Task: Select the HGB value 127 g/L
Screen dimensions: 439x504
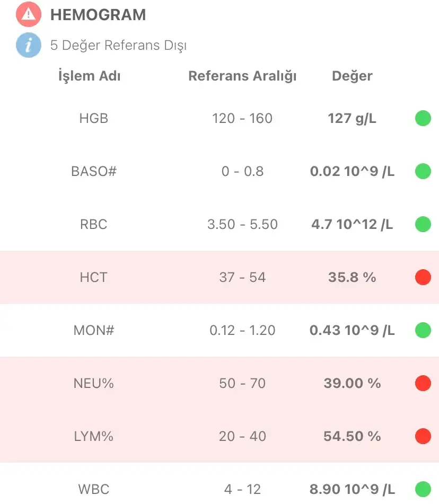Action: click(x=352, y=118)
